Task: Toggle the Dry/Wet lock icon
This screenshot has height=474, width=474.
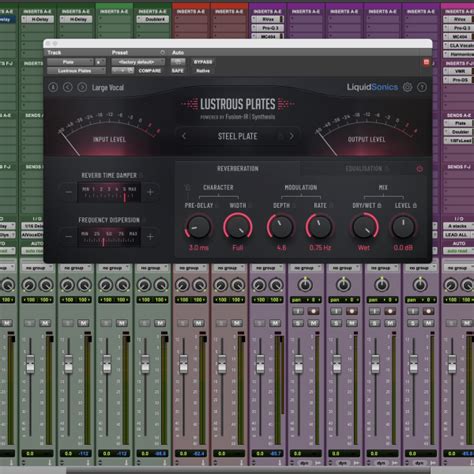Action: tap(379, 205)
